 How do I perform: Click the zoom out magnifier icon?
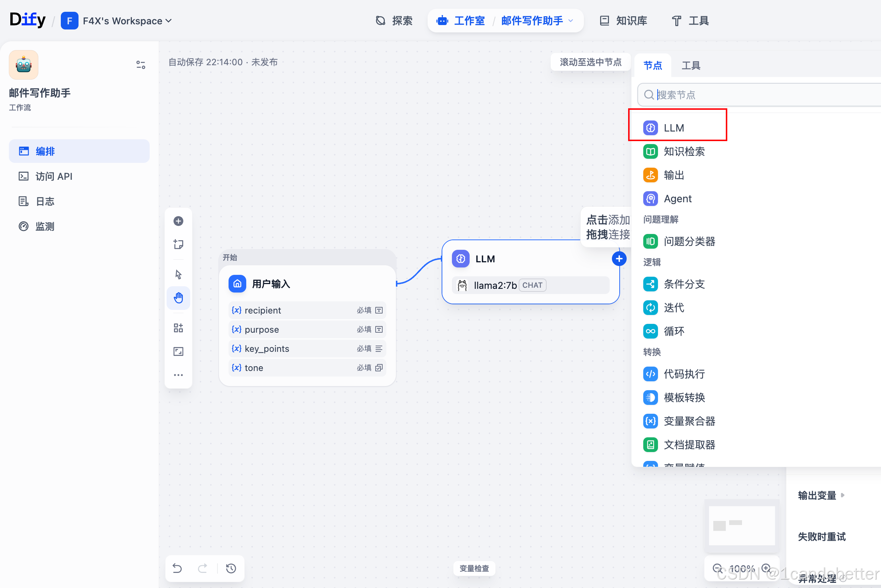tap(717, 568)
